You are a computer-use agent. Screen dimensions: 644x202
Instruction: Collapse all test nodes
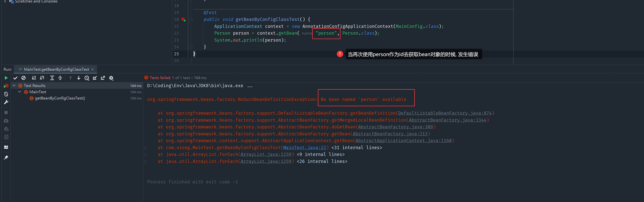point(60,78)
